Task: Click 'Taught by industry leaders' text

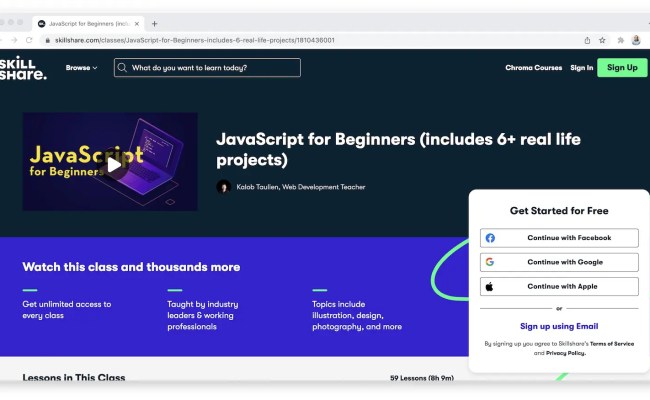Action: coord(203,315)
